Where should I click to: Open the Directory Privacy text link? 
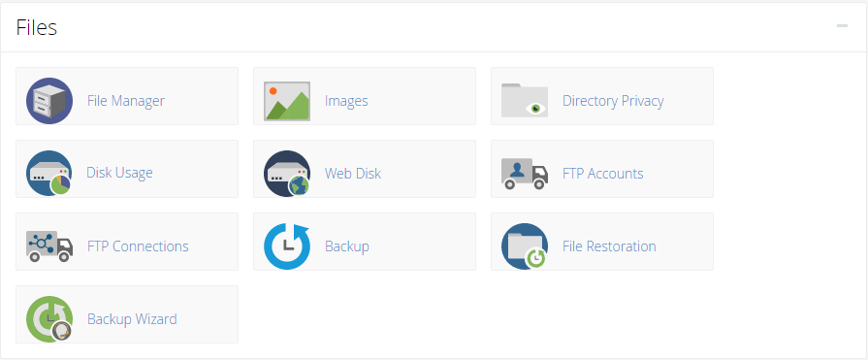[613, 101]
